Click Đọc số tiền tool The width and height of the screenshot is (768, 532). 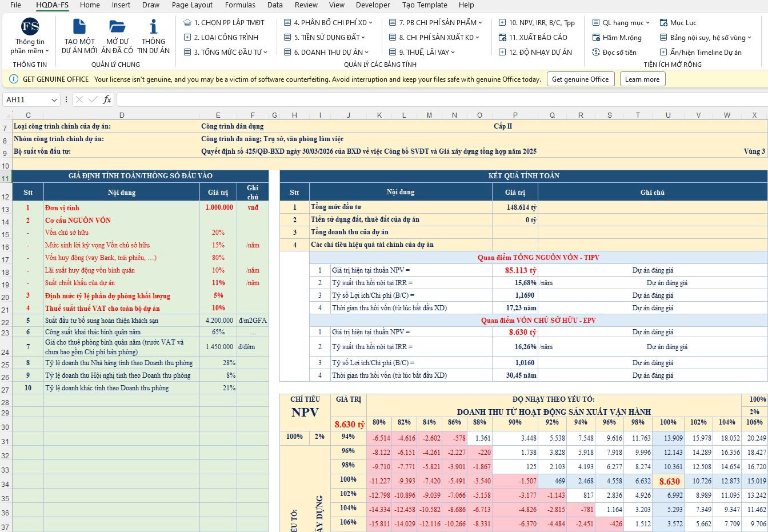614,52
